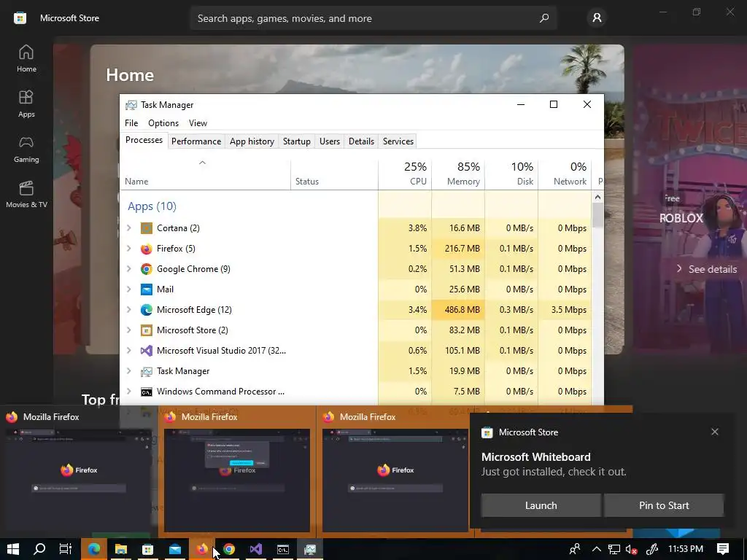
Task: Click Visual Studio 2017 icon in process list
Action: tap(146, 351)
